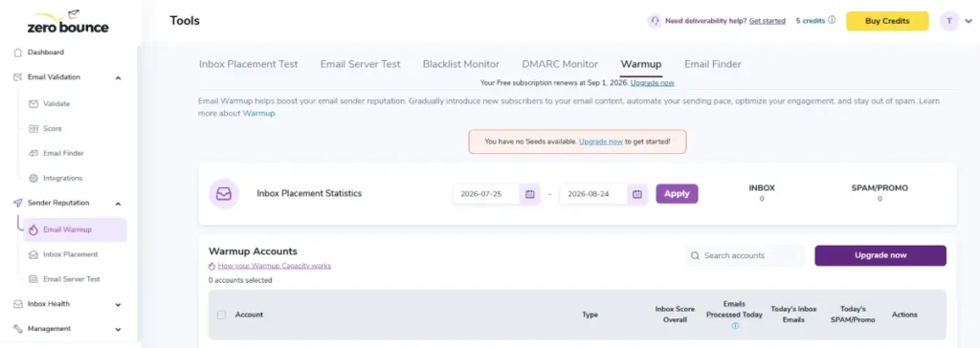Viewport: 980px width, 348px height.
Task: Open Dashboard in the sidebar
Action: click(x=46, y=53)
